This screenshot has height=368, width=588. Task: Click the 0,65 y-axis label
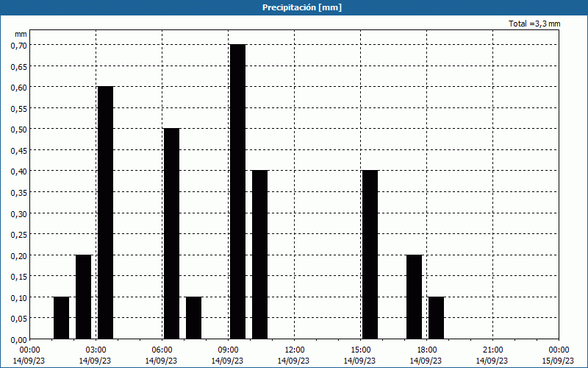(19, 66)
